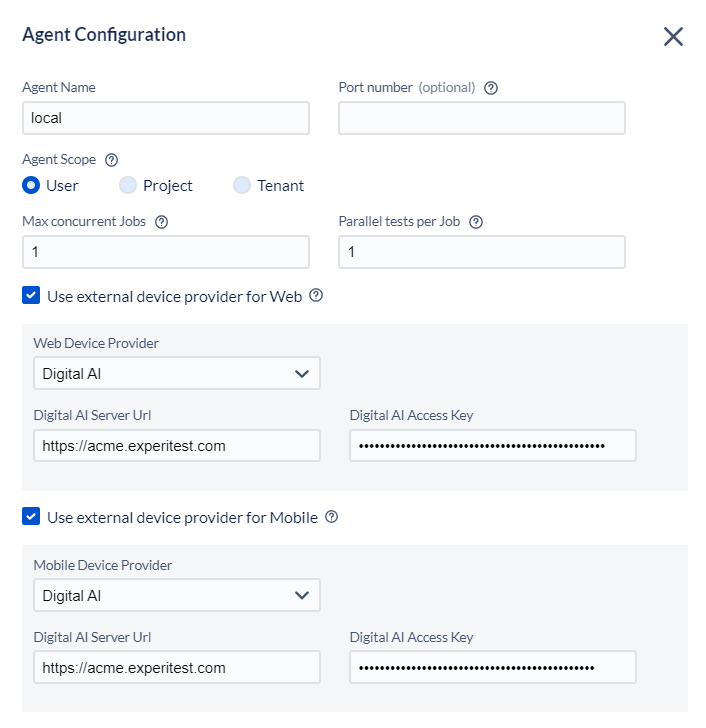
Task: Click Mobile section Digital AI Access Key field
Action: click(x=493, y=668)
